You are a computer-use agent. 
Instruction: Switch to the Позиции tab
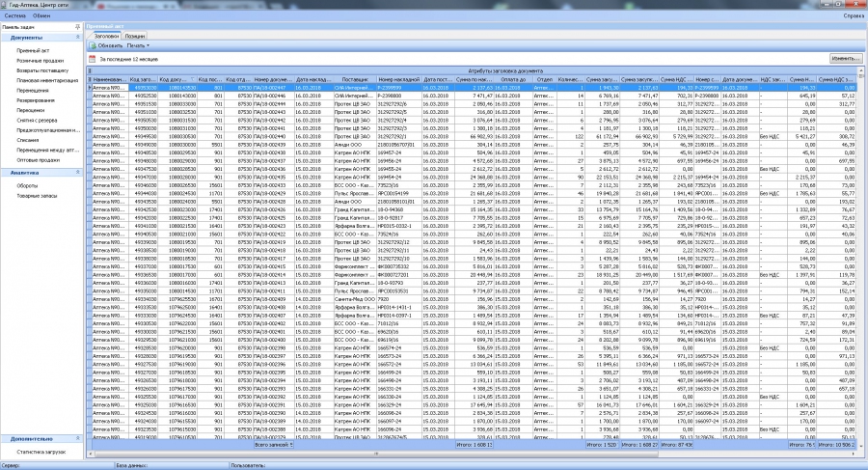tap(134, 36)
